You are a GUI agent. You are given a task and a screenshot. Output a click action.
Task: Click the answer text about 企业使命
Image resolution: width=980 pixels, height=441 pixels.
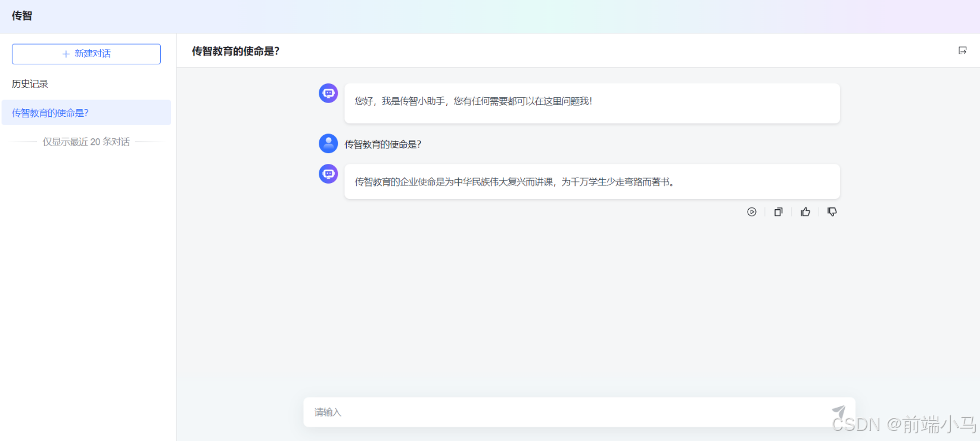pos(515,182)
